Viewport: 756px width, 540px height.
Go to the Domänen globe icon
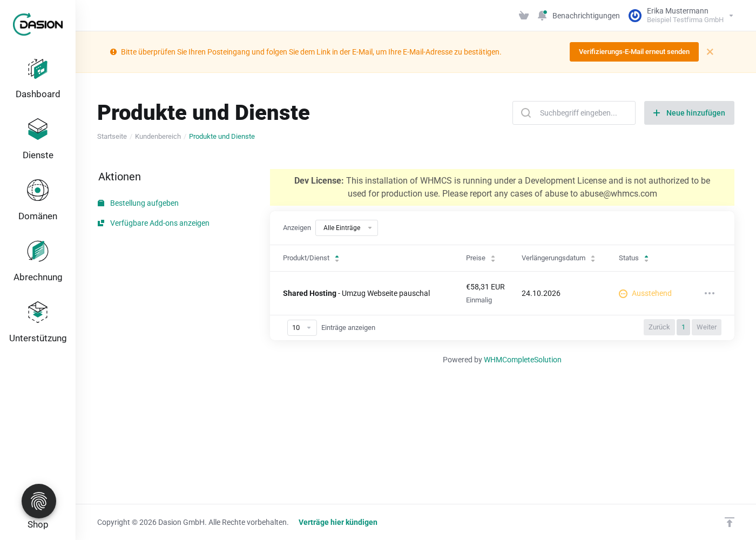click(38, 190)
